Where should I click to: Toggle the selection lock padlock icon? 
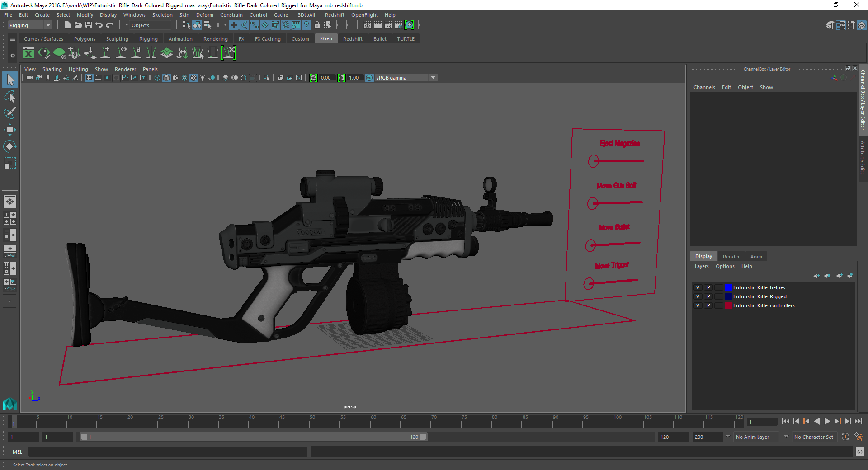pos(317,25)
